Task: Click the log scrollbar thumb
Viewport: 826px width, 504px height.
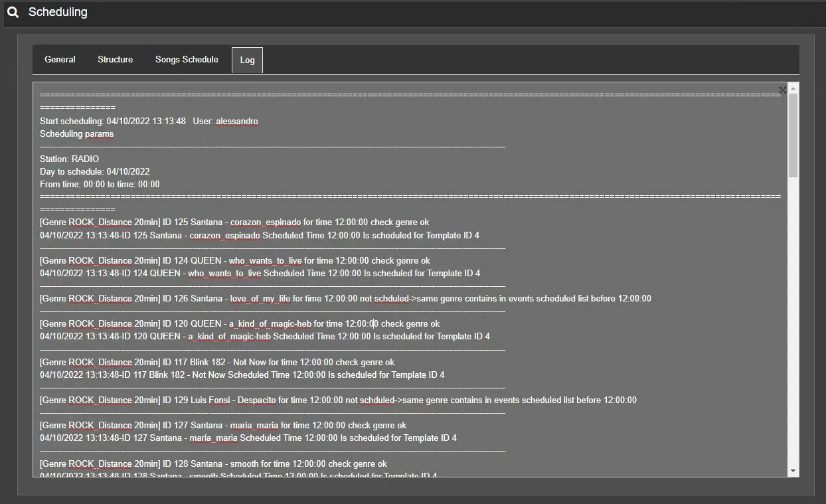Action: pos(793,135)
